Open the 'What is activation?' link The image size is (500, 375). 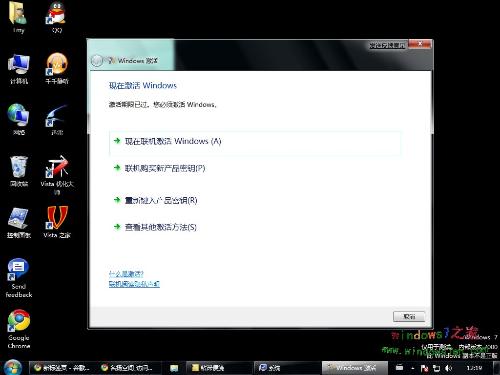pos(126,274)
